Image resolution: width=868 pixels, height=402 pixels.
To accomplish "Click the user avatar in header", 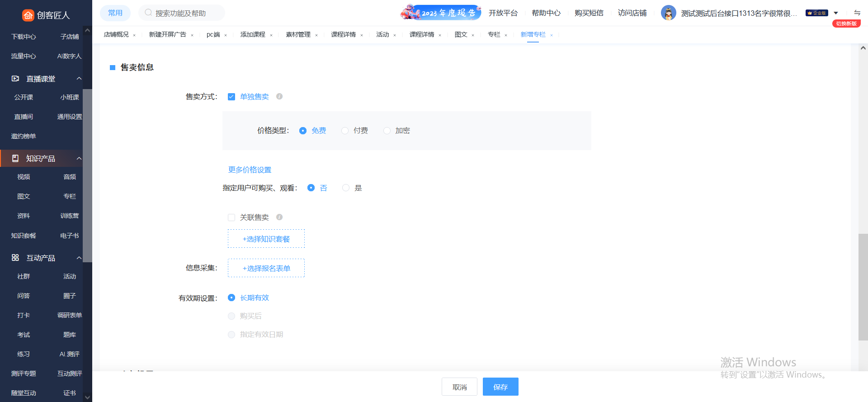I will click(668, 13).
